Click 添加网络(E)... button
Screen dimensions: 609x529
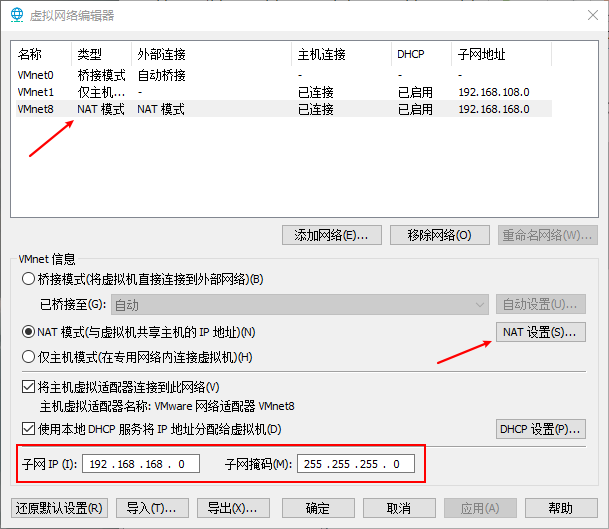click(332, 235)
